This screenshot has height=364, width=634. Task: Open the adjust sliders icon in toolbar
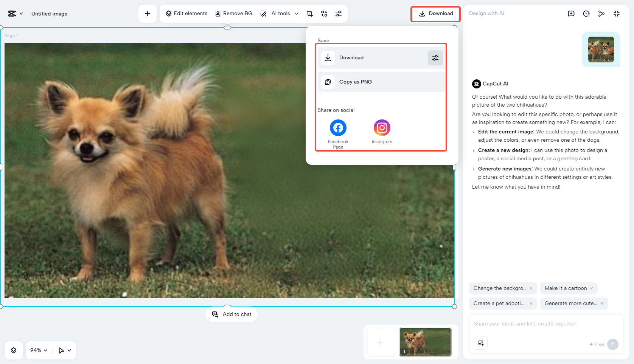point(339,14)
